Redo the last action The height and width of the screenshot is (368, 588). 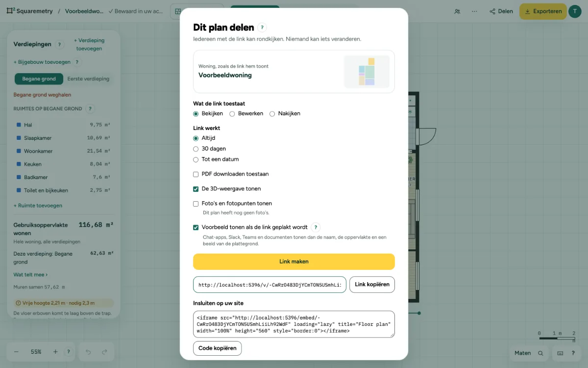pyautogui.click(x=104, y=352)
